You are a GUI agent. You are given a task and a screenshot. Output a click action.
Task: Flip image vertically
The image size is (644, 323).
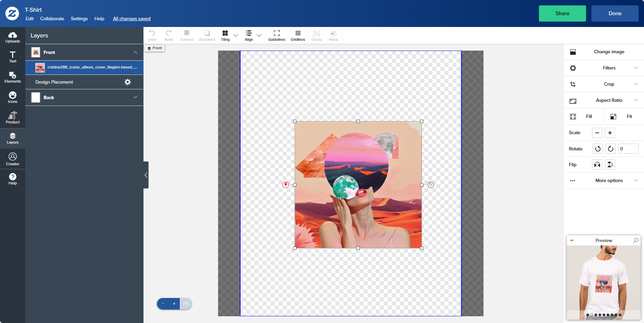tap(610, 165)
